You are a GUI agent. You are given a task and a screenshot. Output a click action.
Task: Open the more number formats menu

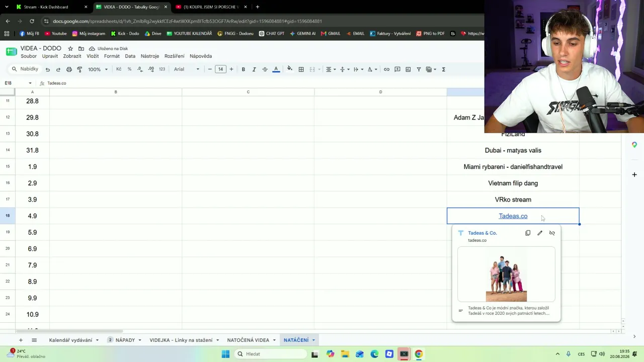click(162, 69)
